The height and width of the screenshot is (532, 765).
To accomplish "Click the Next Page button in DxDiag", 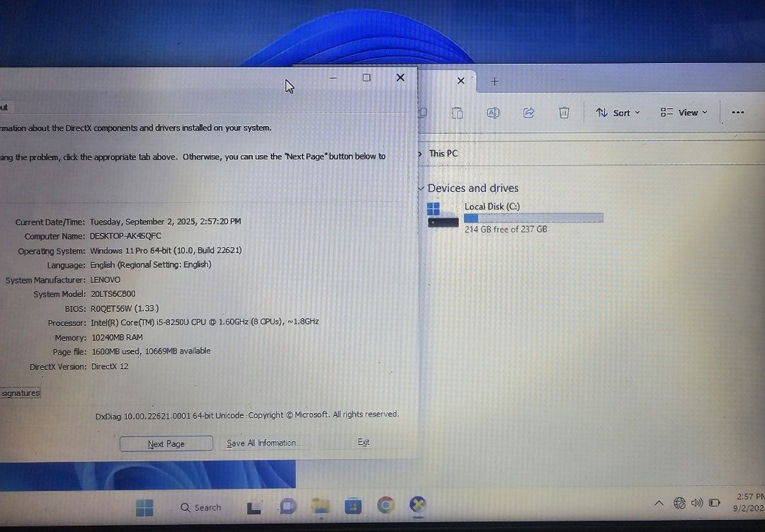I will 166,443.
